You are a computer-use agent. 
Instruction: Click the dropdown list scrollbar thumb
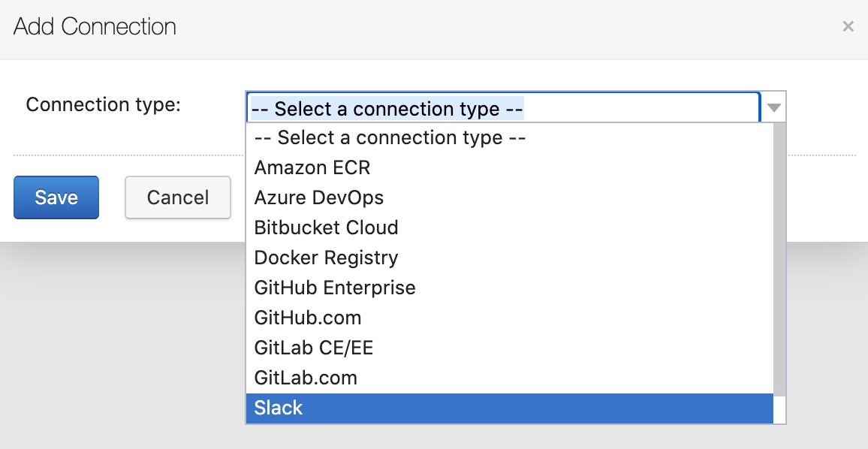(779, 259)
